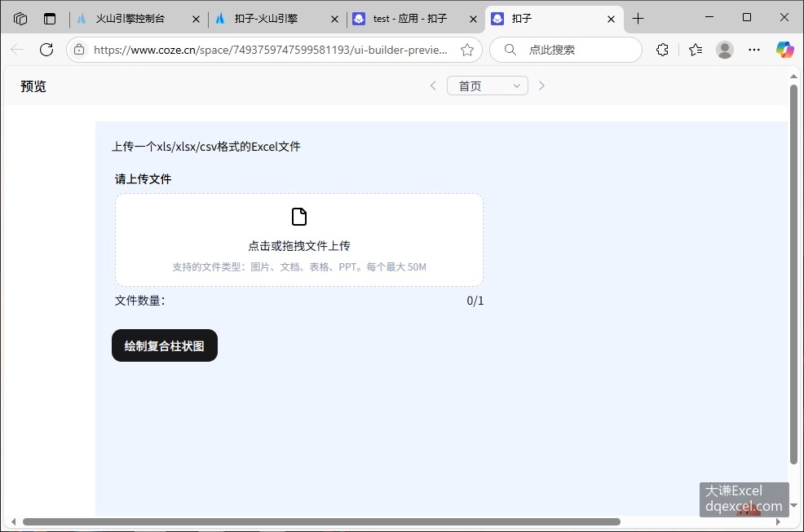This screenshot has height=532, width=804.
Task: Click the xls/xlsx/csv instruction text
Action: point(206,147)
